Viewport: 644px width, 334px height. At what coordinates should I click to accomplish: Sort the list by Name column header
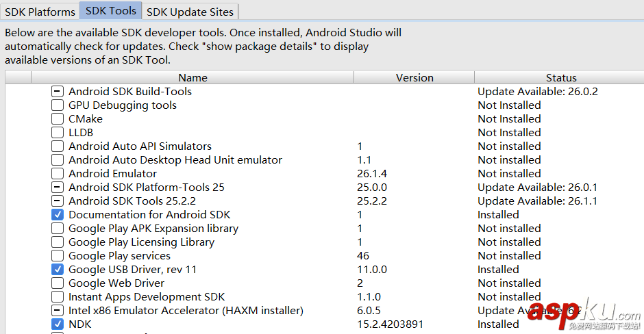pos(193,77)
